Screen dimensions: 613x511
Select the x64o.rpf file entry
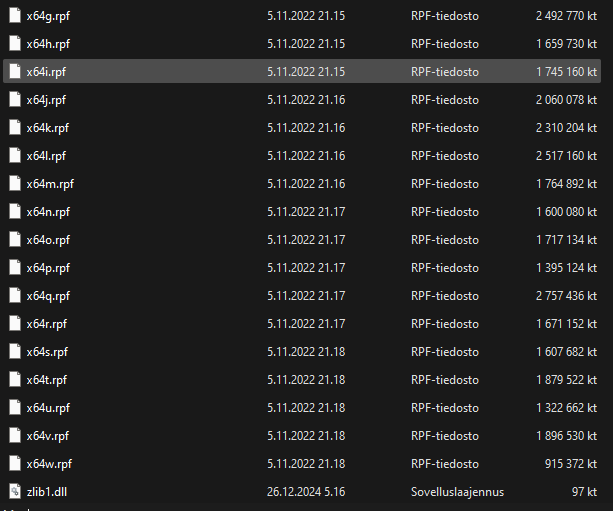point(48,240)
